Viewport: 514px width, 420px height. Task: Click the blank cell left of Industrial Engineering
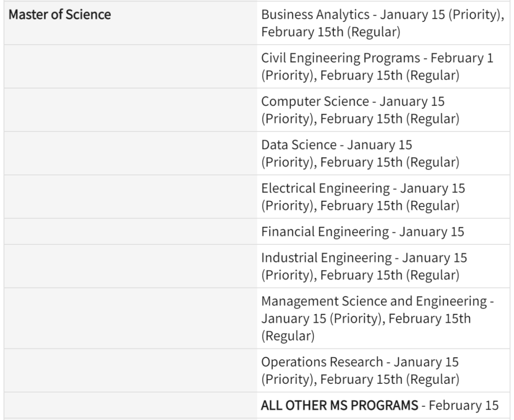(130, 266)
